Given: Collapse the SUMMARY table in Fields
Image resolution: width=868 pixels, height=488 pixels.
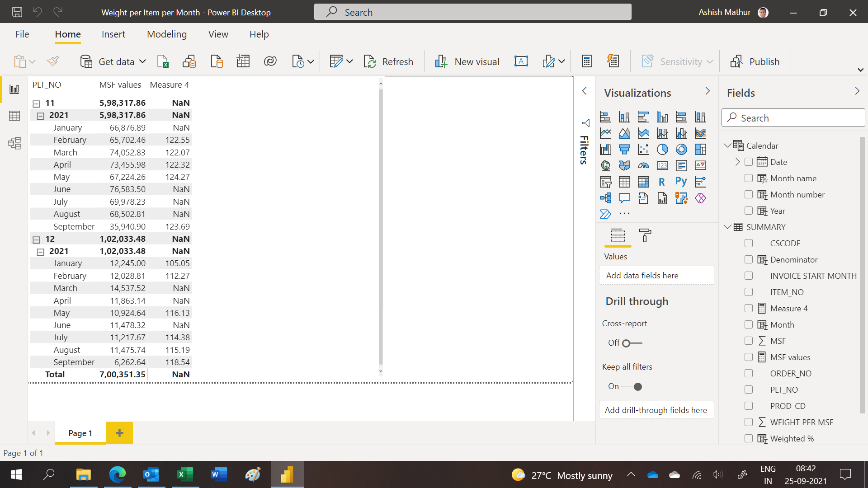Looking at the screenshot, I should [x=727, y=227].
